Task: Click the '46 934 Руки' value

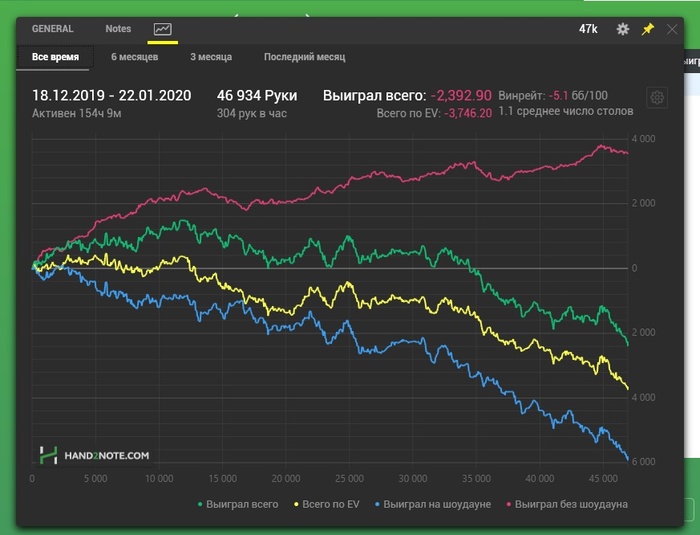Action: 257,96
